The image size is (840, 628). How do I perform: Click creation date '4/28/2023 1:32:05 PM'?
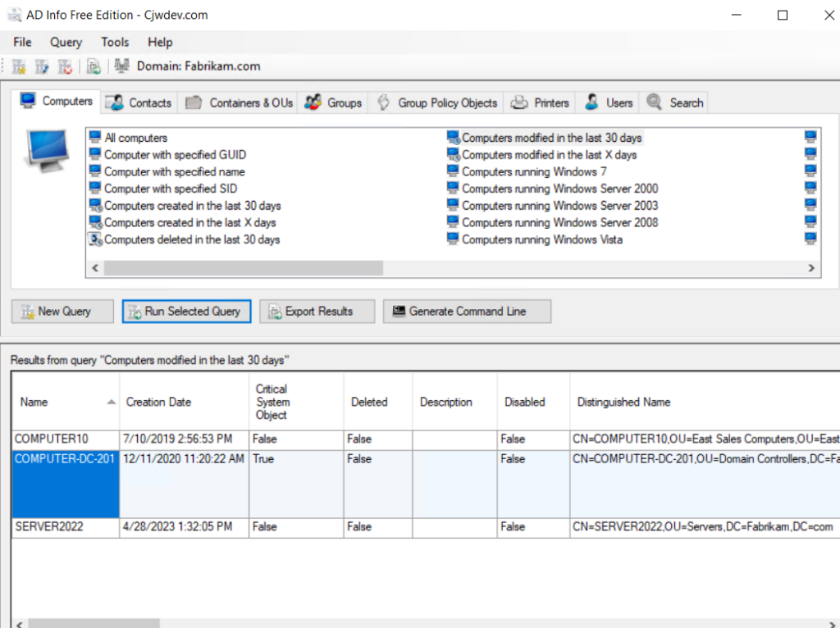coord(185,527)
